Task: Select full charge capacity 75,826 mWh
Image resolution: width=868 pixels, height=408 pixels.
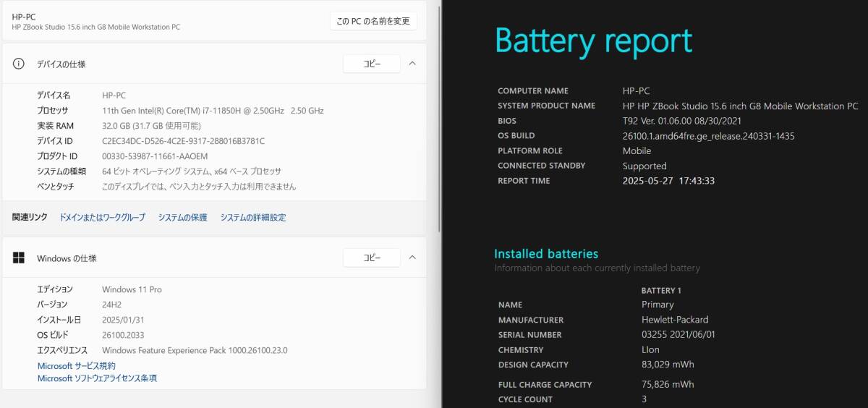Action: tap(668, 385)
